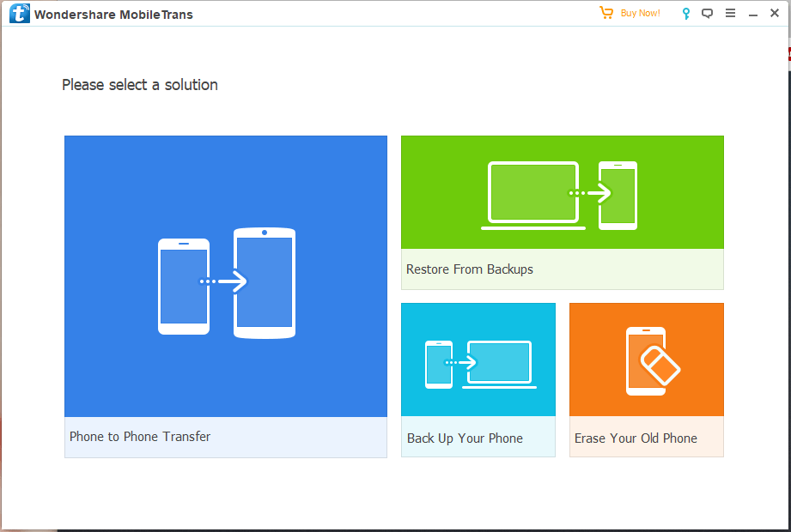Click the Phone to Phone Transfer label text
The image size is (791, 532).
[139, 437]
